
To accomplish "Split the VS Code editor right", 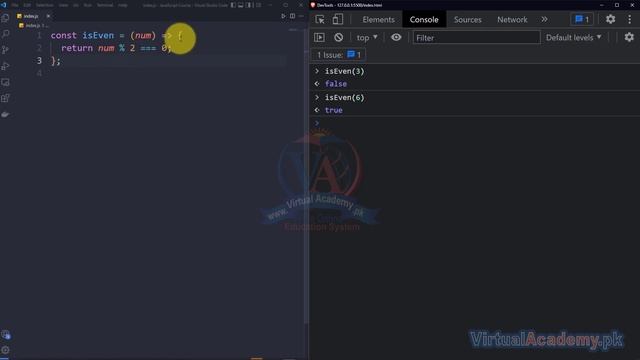I will point(292,16).
